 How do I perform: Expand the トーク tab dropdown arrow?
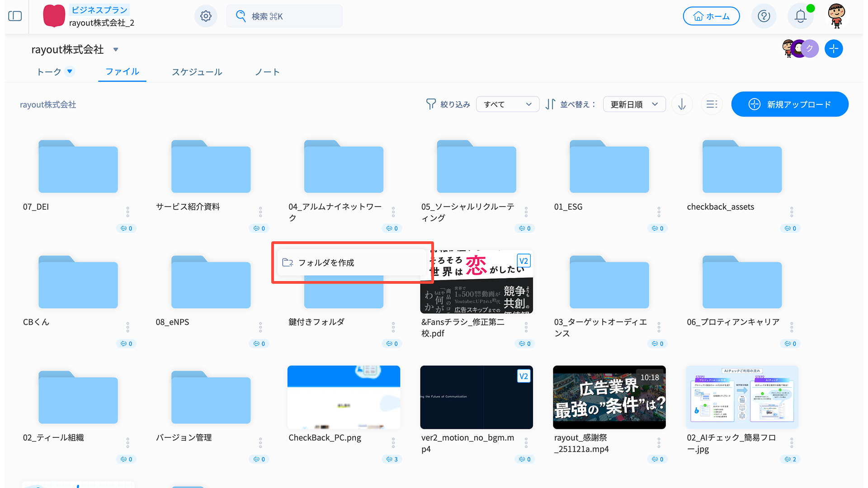[70, 71]
